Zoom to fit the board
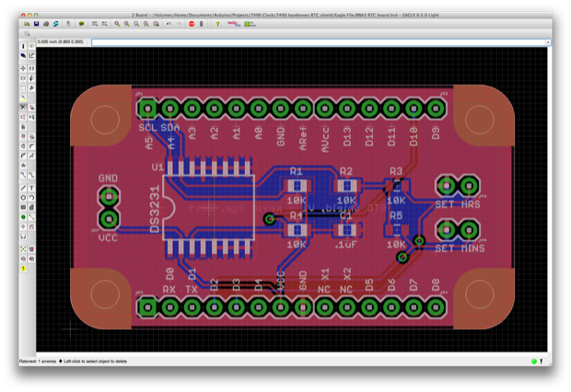 coord(117,24)
